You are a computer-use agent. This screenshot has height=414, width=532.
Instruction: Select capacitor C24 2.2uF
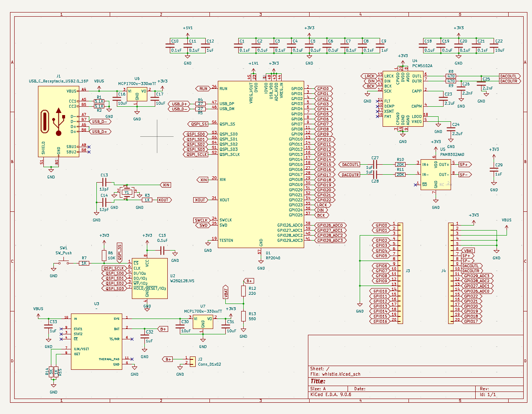(451, 129)
